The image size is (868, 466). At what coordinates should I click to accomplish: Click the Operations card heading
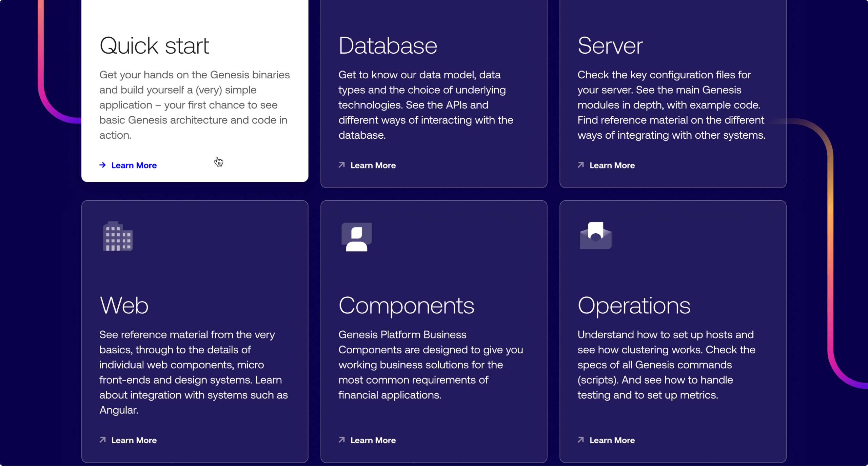point(634,306)
